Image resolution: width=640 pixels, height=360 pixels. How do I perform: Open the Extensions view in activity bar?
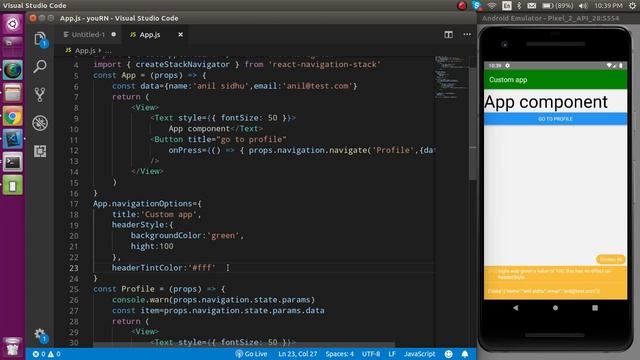40,151
